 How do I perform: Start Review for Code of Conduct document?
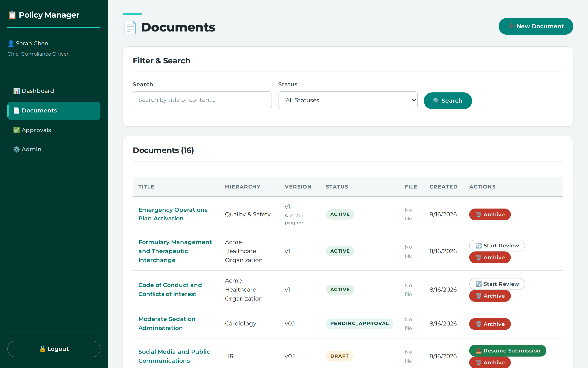click(497, 284)
